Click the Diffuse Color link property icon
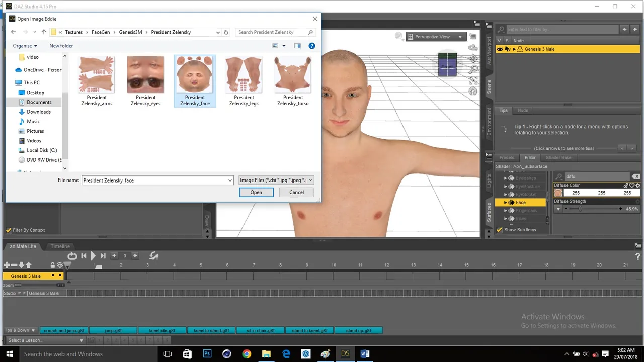Image resolution: width=644 pixels, height=362 pixels. click(626, 186)
